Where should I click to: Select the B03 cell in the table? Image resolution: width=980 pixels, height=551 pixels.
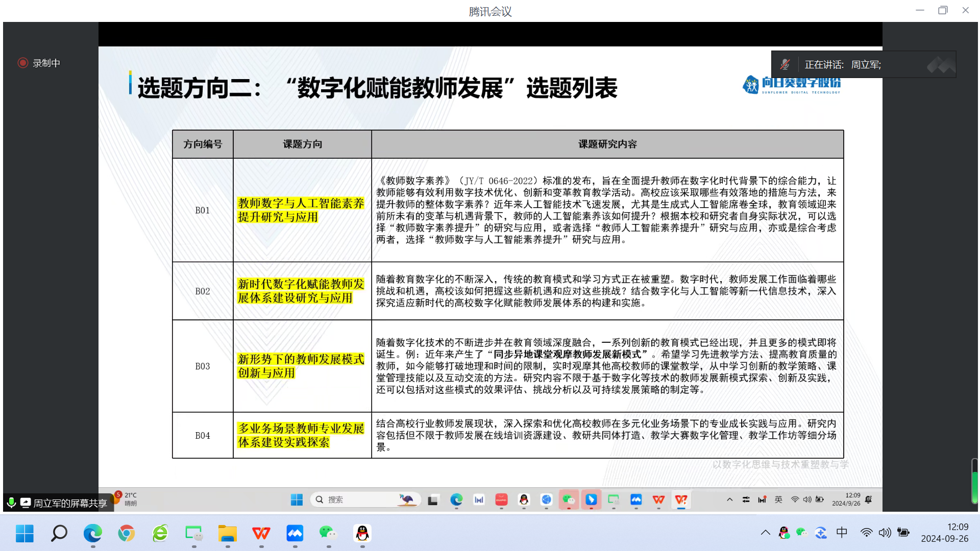pos(203,366)
